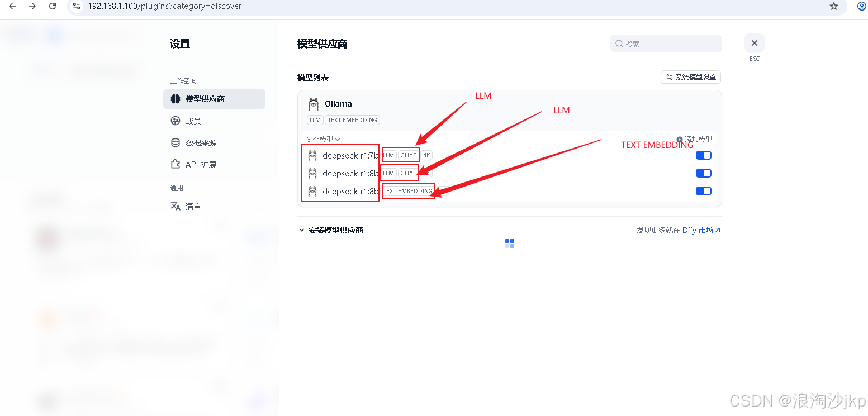Go back in browser history
This screenshot has height=416, width=868.
pyautogui.click(x=12, y=6)
